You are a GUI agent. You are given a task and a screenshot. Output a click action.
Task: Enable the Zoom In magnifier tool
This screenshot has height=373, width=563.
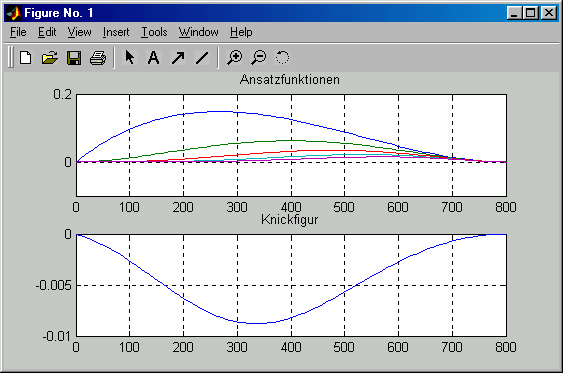click(234, 57)
